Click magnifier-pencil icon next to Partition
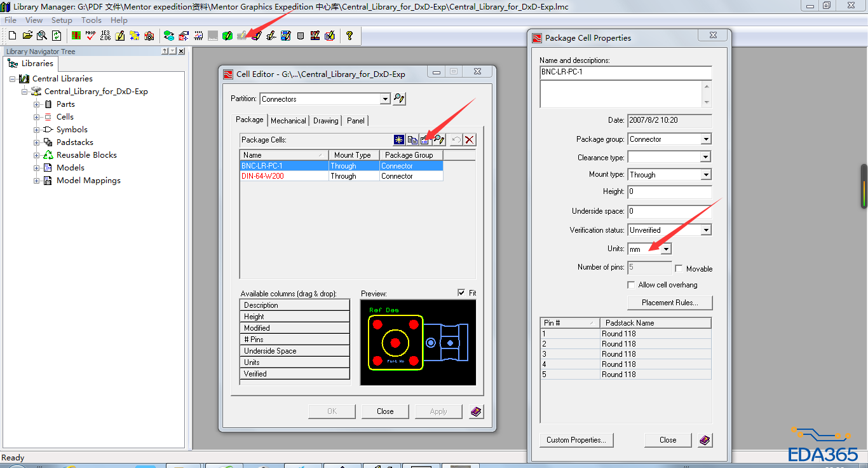 [x=399, y=99]
